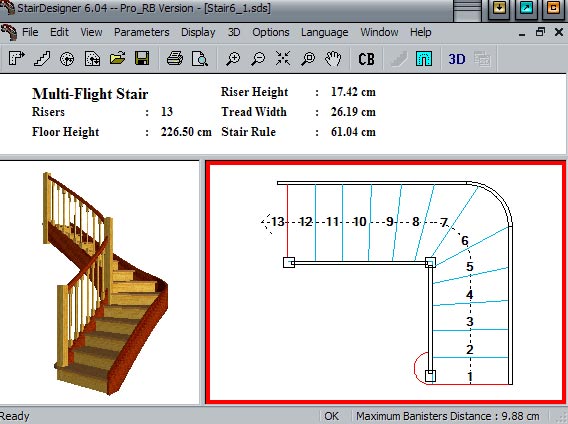568x424 pixels.
Task: Save the stair with the floppy disk icon
Action: pyautogui.click(x=142, y=58)
